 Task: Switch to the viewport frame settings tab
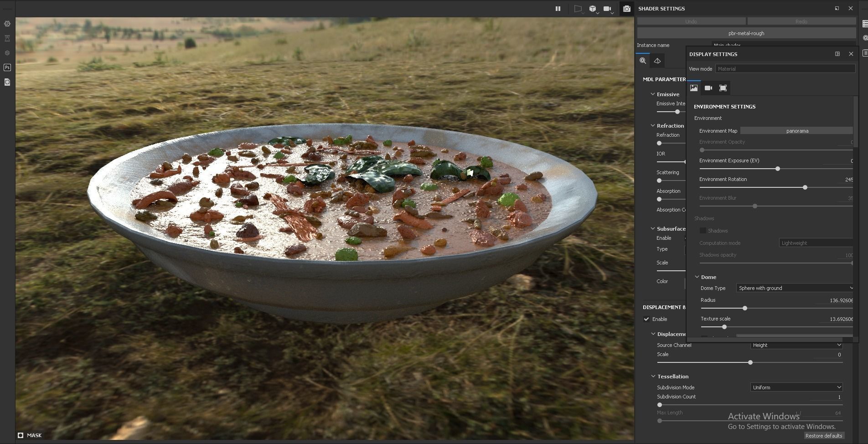(x=723, y=88)
